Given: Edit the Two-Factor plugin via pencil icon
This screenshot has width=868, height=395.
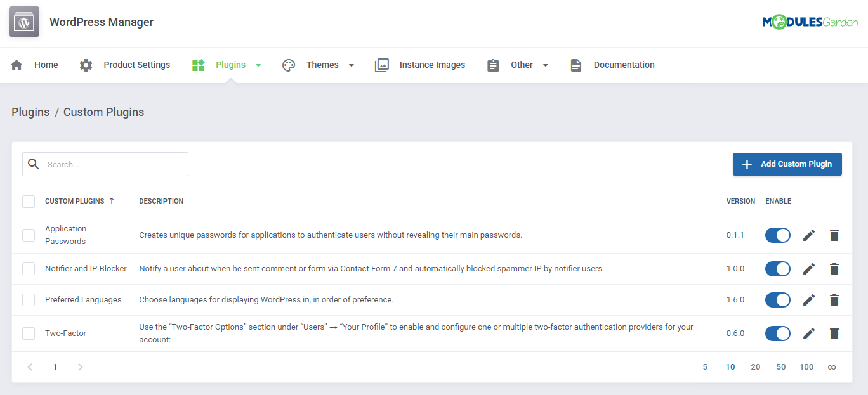Looking at the screenshot, I should [x=809, y=333].
